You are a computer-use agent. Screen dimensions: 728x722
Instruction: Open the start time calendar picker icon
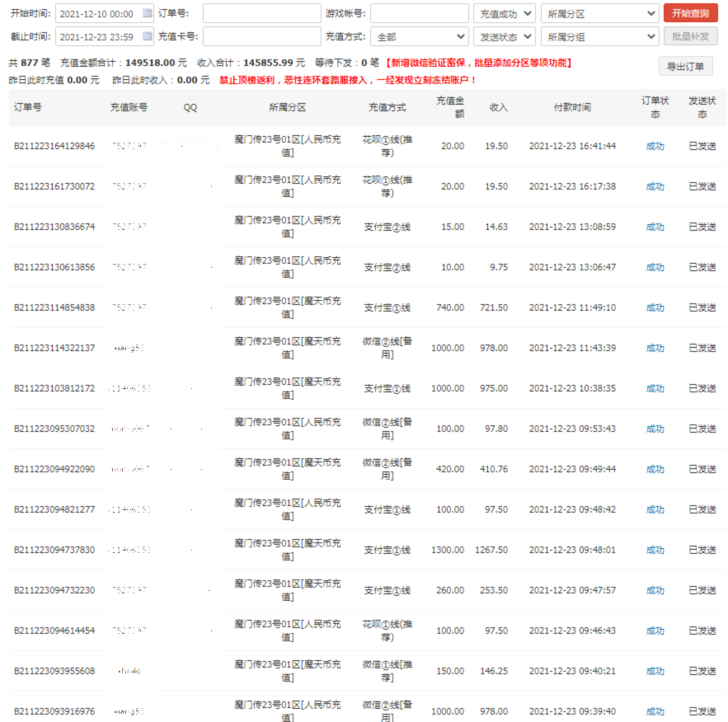147,13
